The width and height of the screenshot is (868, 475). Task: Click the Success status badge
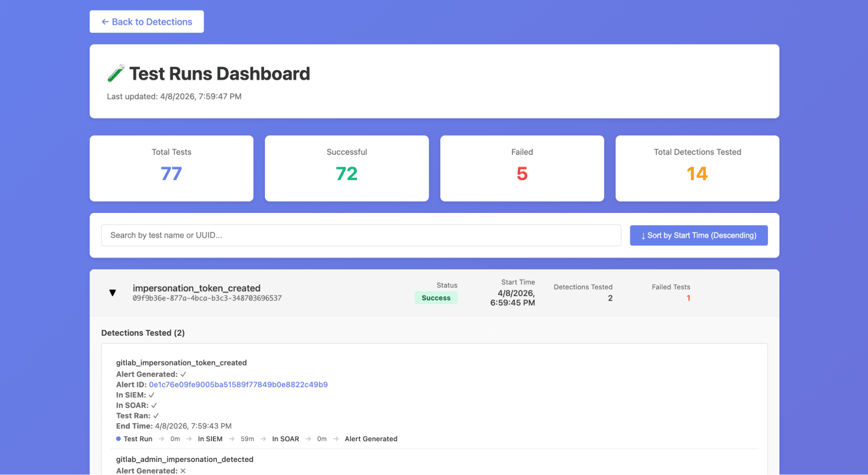436,298
